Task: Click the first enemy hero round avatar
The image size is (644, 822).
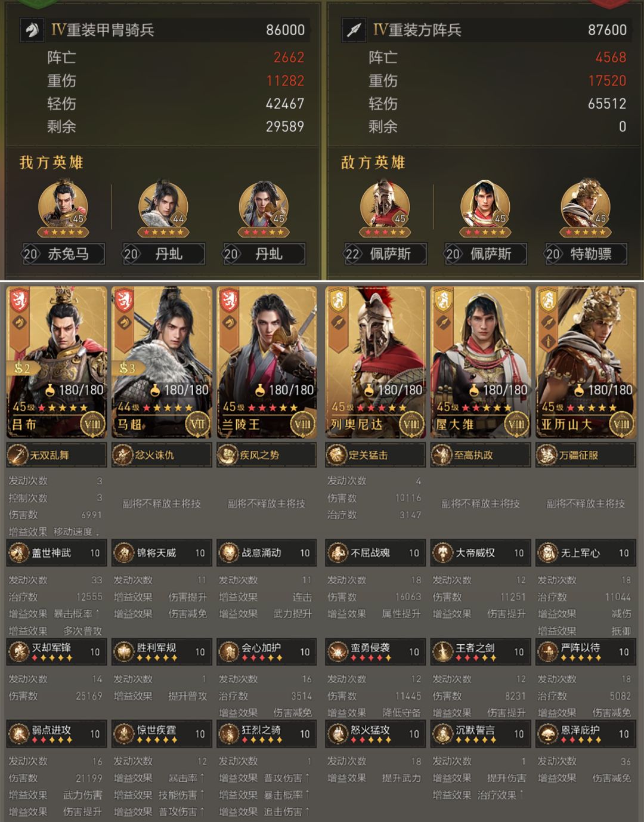Action: (x=385, y=206)
